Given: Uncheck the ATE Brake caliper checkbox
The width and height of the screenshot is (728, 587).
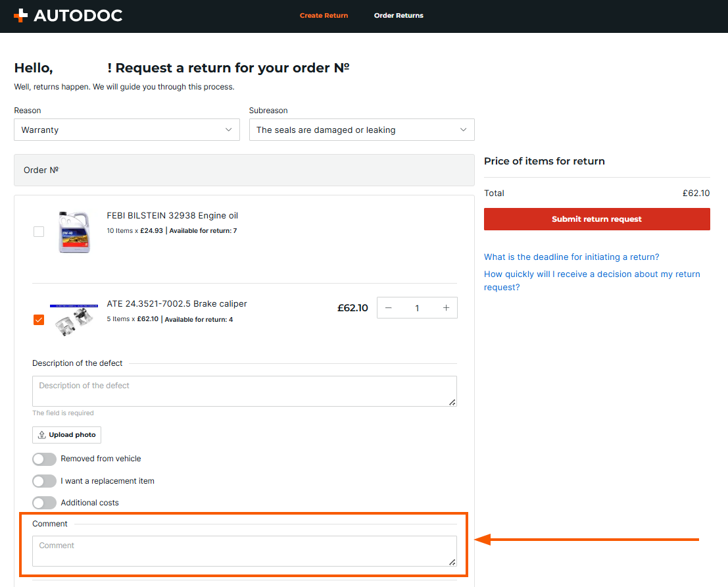Looking at the screenshot, I should [x=39, y=320].
